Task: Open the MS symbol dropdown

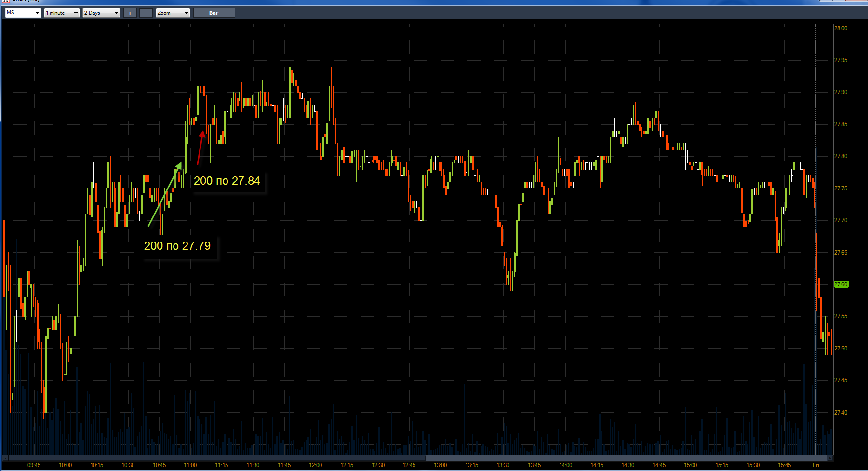Action: pyautogui.click(x=23, y=13)
